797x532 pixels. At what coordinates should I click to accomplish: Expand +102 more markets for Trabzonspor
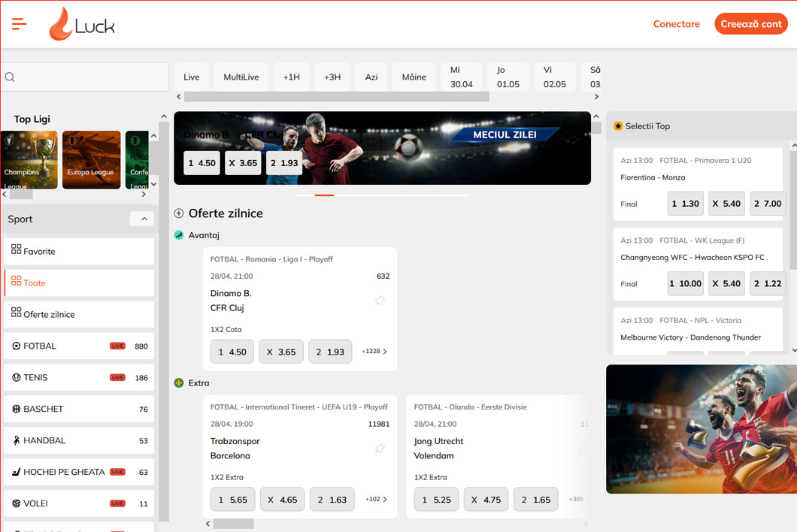coord(376,500)
